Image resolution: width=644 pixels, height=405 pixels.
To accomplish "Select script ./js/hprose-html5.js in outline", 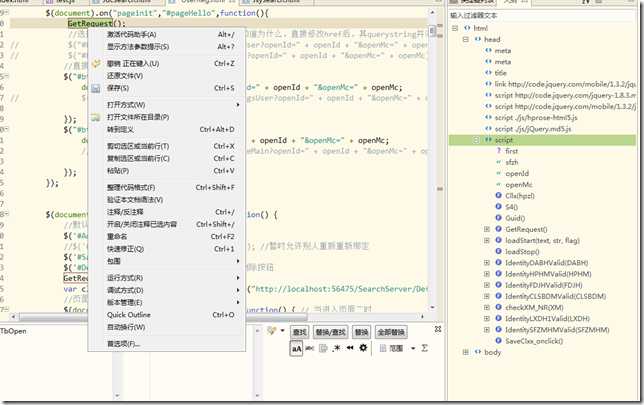I will [x=536, y=118].
